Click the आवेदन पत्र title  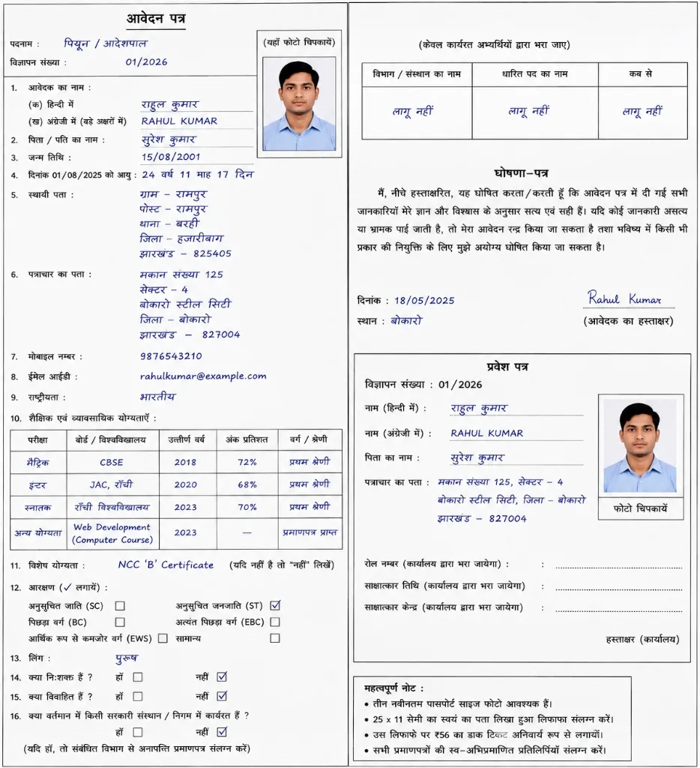point(156,19)
